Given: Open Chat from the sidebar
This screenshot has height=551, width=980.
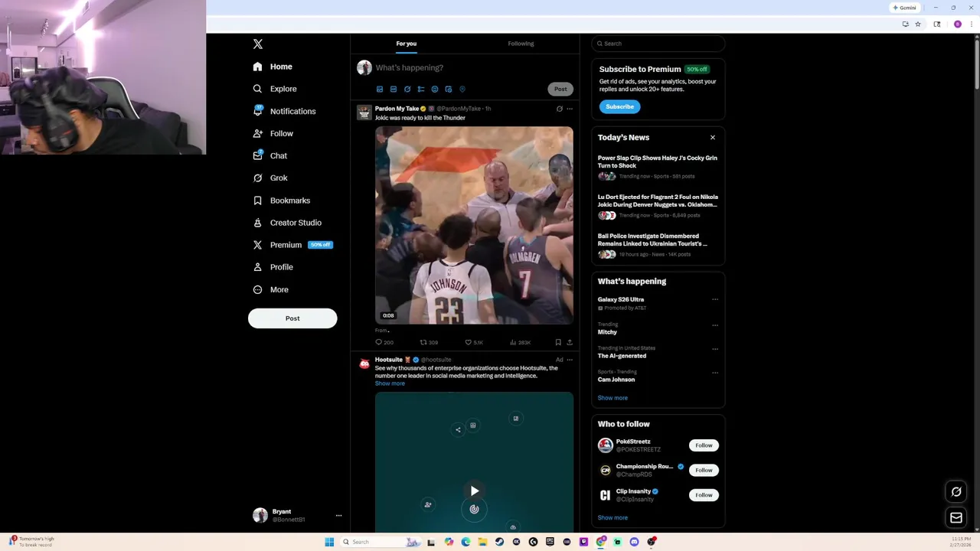Looking at the screenshot, I should (x=270, y=155).
